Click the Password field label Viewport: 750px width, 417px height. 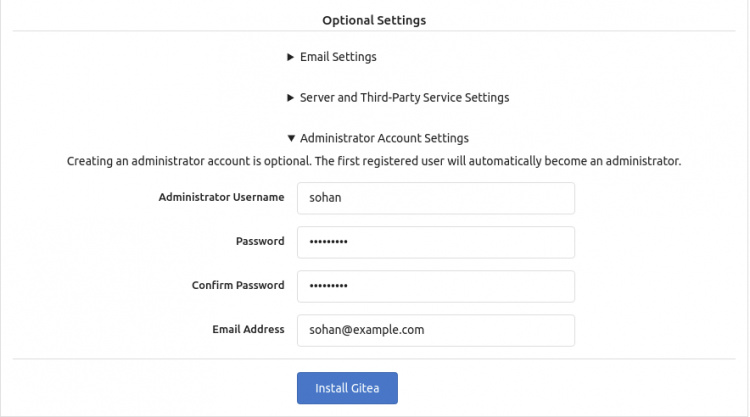coord(260,242)
